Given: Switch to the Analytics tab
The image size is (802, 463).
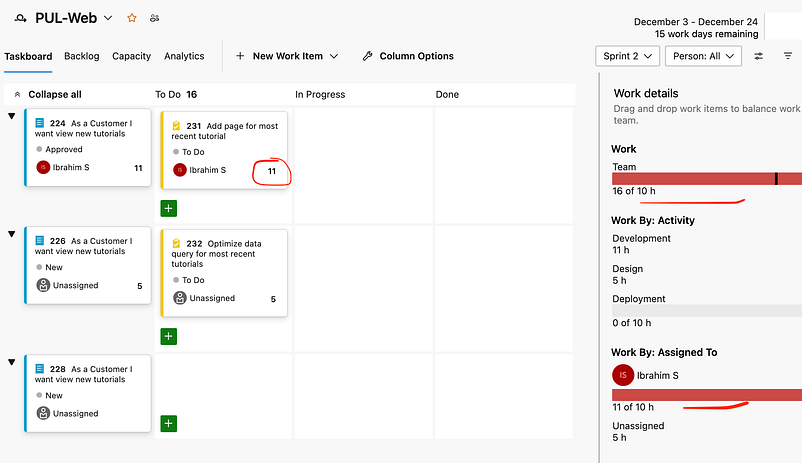Looking at the screenshot, I should click(x=184, y=56).
